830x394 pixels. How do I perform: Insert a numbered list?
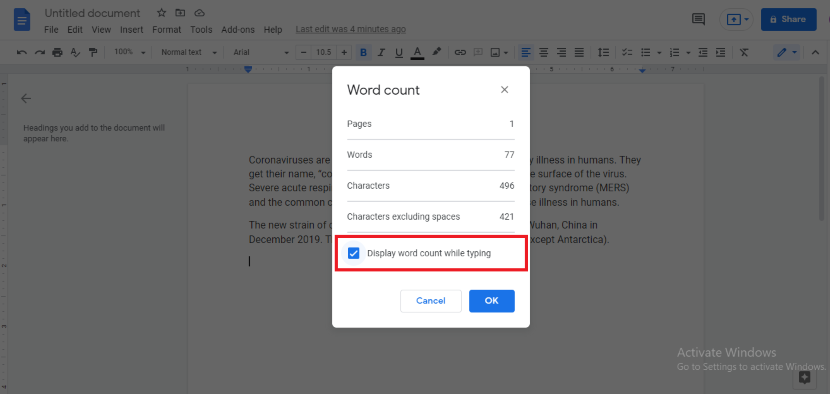point(674,52)
